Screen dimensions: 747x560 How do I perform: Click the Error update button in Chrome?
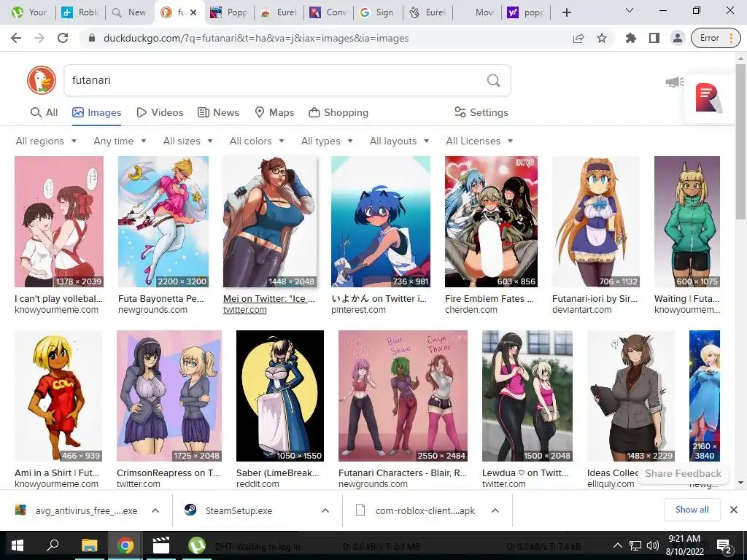pos(716,38)
